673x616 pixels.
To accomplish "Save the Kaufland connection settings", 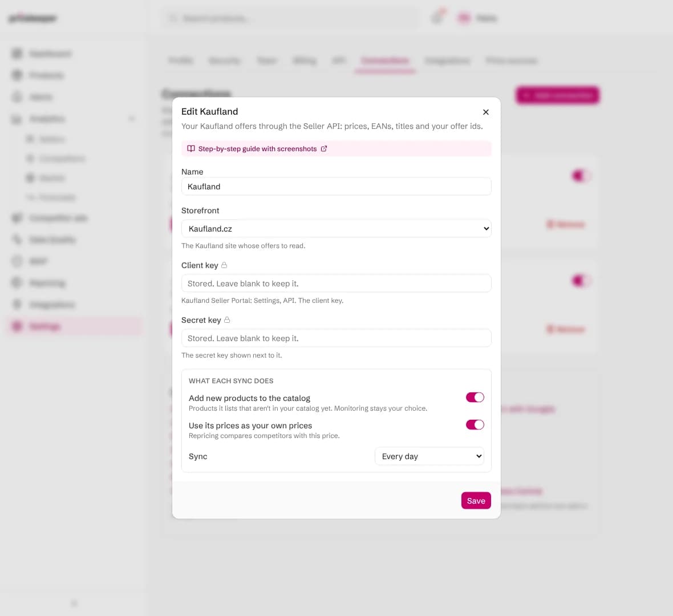I will coord(476,501).
